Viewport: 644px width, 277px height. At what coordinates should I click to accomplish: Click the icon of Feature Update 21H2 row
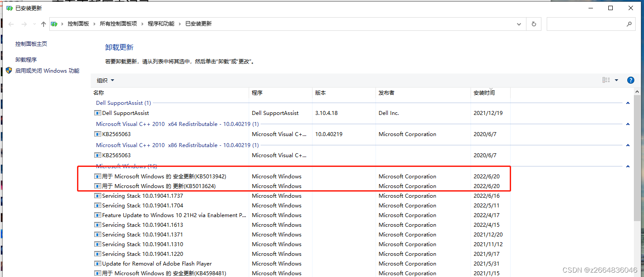point(98,215)
